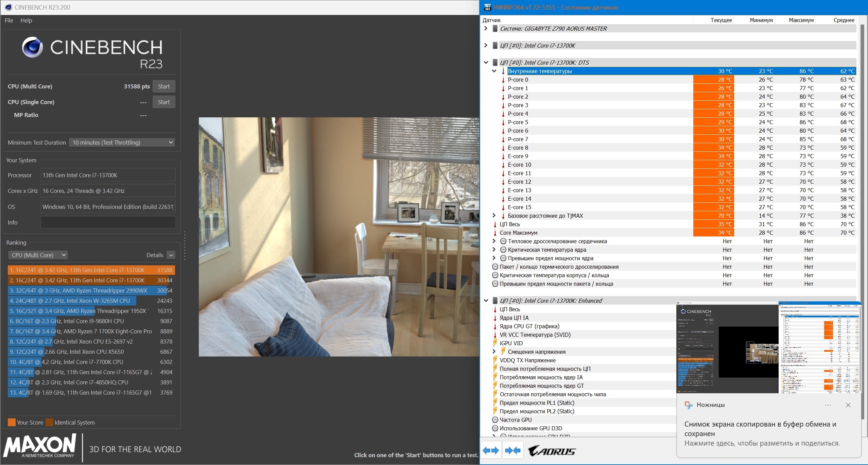Click the Ножницы snipping tool icon

[689, 405]
